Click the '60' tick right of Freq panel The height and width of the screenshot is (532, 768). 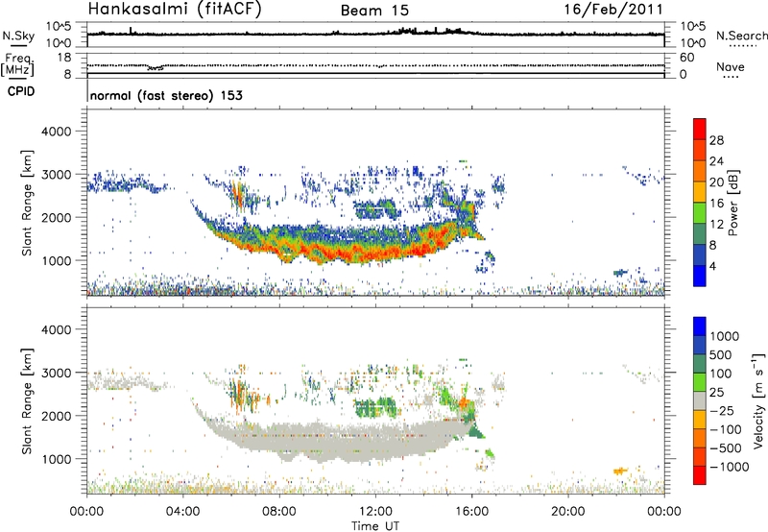pos(687,58)
